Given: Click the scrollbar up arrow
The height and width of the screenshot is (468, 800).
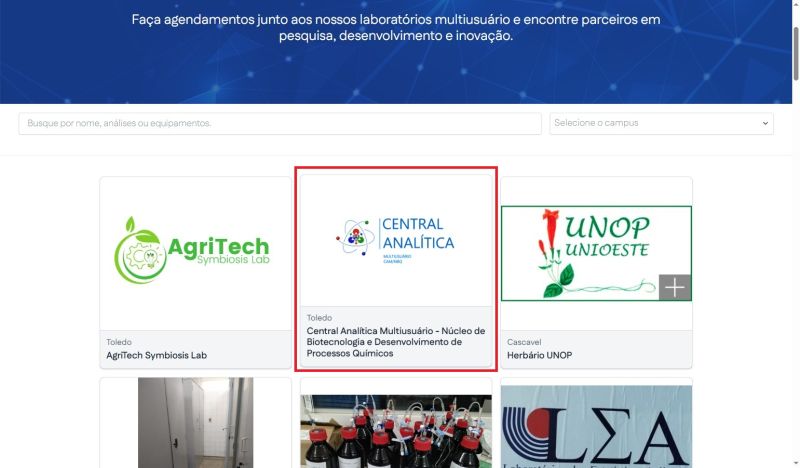Looking at the screenshot, I should tap(794, 6).
